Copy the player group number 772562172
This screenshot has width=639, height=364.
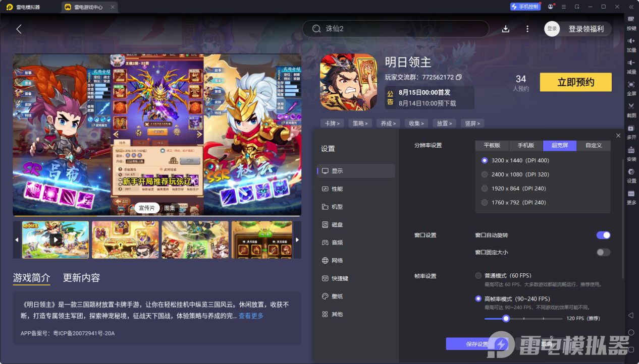pyautogui.click(x=459, y=78)
